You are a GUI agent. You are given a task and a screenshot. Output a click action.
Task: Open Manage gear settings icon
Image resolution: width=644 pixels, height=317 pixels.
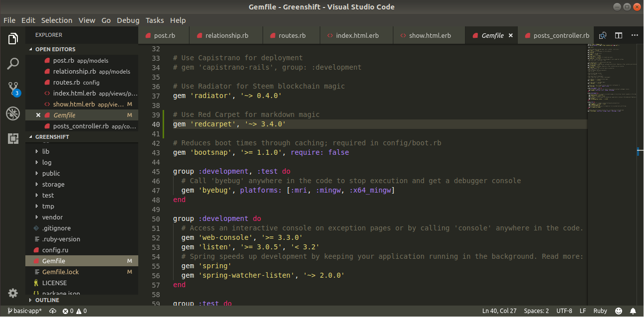[x=13, y=293]
